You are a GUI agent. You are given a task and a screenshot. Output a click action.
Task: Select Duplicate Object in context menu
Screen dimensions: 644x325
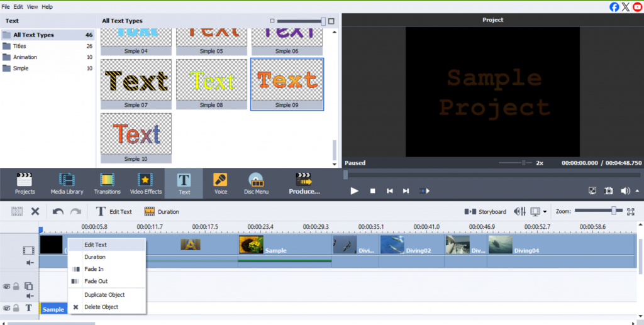[104, 295]
